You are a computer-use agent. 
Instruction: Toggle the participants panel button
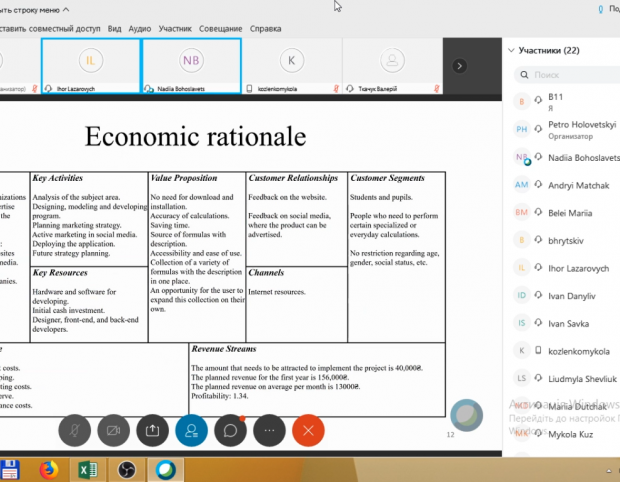[x=191, y=430]
